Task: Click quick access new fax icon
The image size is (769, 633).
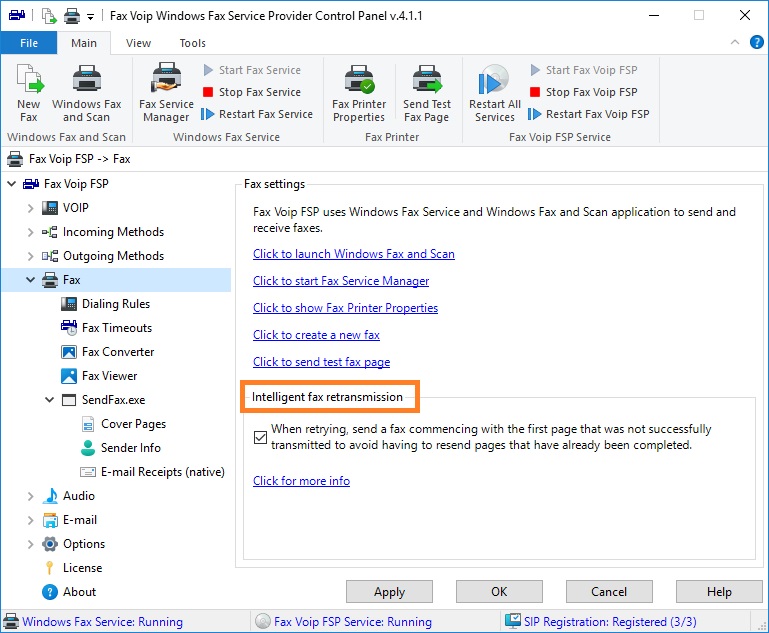Action: (x=49, y=16)
